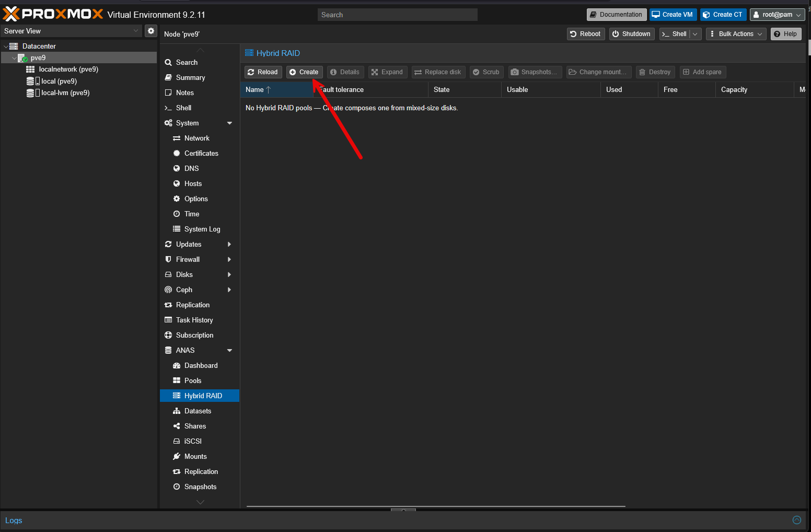Expand the Disks submenu arrow
This screenshot has height=532, width=811.
pyautogui.click(x=229, y=274)
